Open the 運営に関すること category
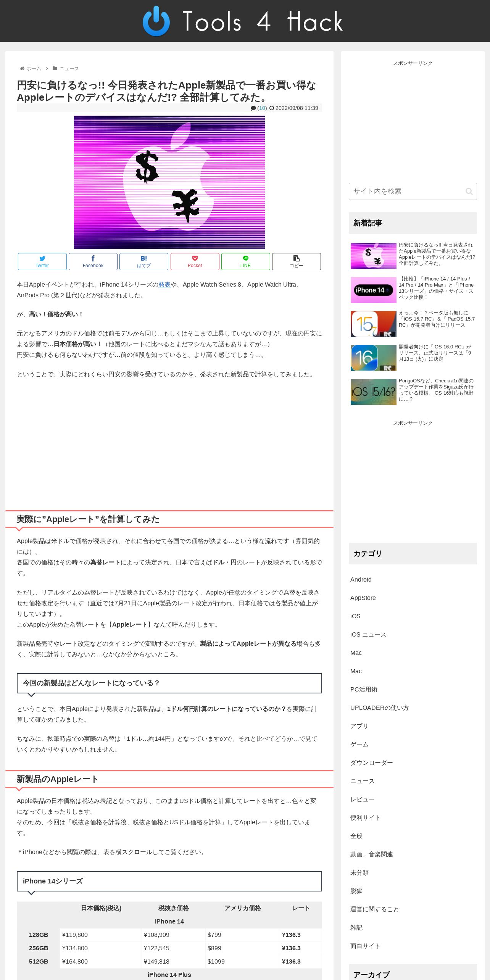490x980 pixels. (x=374, y=909)
